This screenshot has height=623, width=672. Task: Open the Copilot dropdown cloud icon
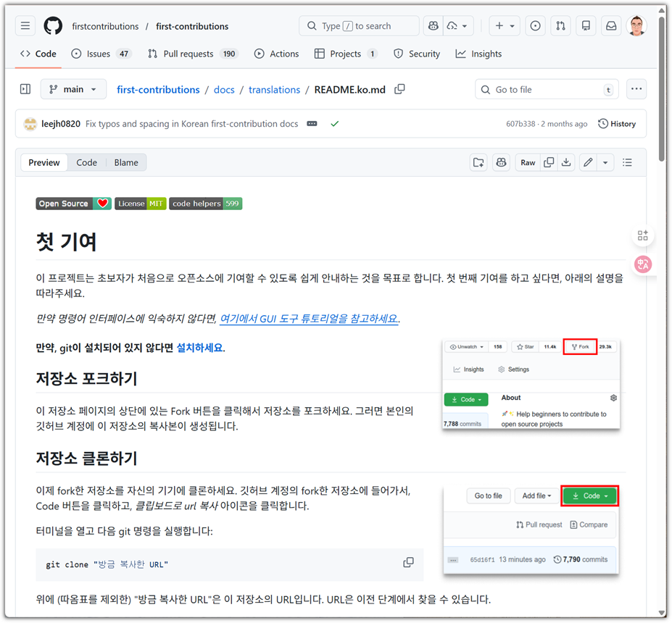(x=457, y=25)
